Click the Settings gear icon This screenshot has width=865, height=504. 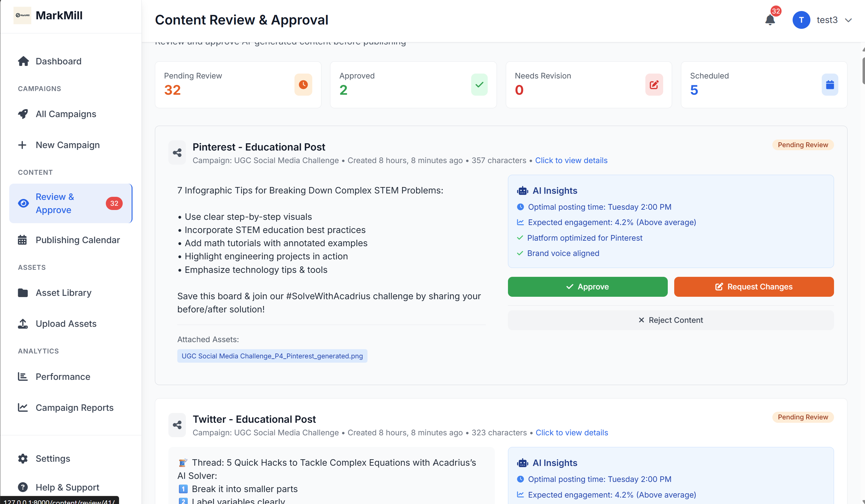(23, 458)
